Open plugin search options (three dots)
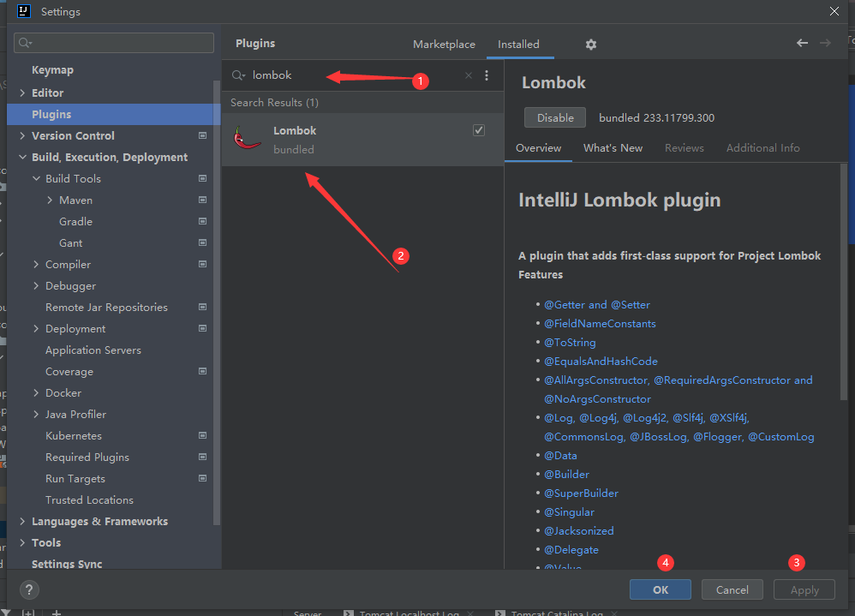 [x=487, y=75]
